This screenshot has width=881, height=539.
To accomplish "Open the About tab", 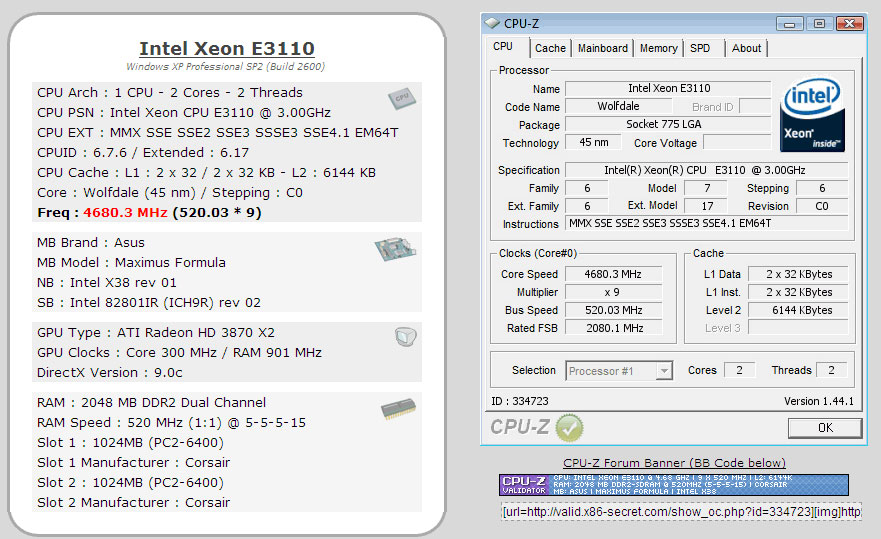I will (746, 48).
